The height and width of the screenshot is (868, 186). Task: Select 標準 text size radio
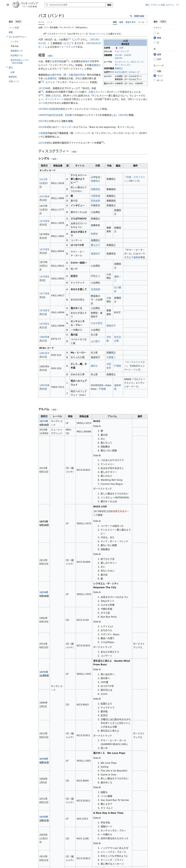(x=155, y=38)
